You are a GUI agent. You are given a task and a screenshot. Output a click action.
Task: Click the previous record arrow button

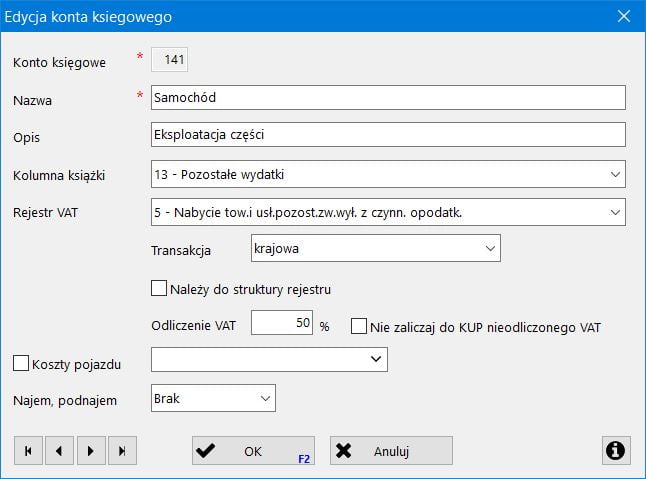tap(59, 451)
